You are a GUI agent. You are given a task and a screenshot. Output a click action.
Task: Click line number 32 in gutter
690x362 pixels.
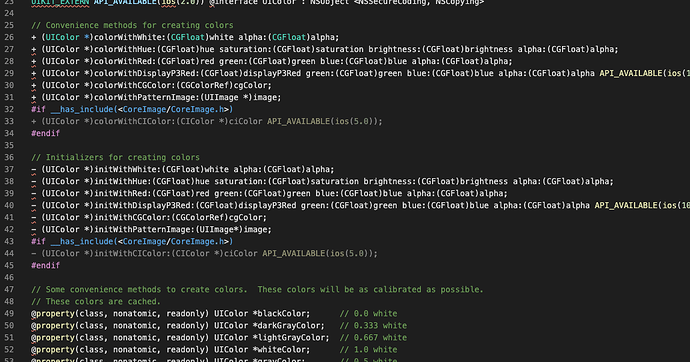[x=9, y=109]
